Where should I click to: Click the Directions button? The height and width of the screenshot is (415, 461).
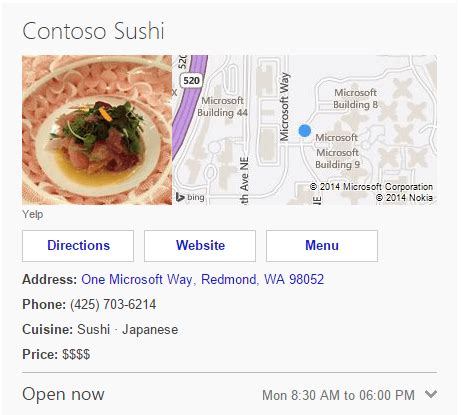point(78,246)
